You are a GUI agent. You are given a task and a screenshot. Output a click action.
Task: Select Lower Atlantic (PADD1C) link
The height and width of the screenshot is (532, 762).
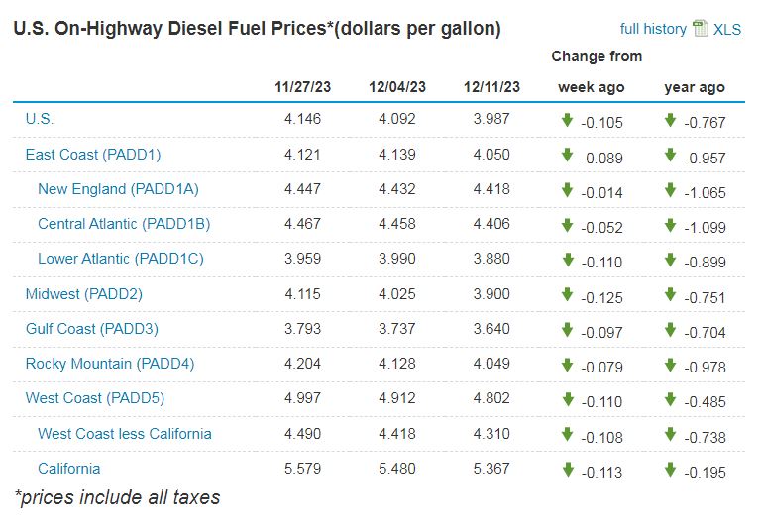tap(120, 259)
